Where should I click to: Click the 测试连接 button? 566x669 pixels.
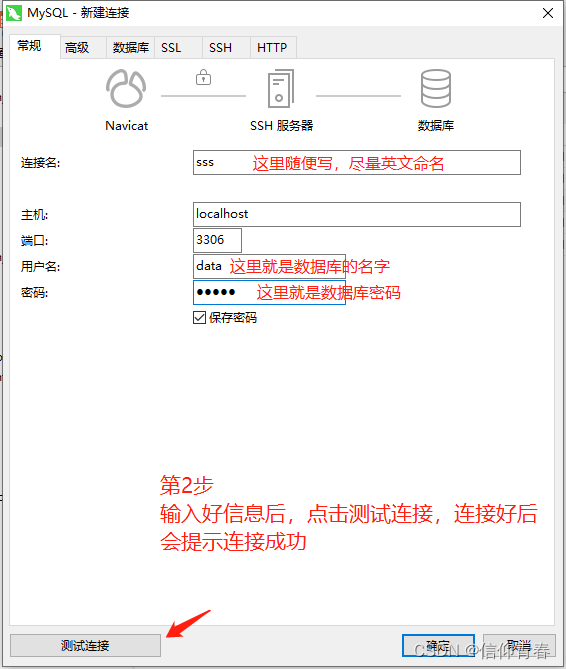[x=85, y=645]
